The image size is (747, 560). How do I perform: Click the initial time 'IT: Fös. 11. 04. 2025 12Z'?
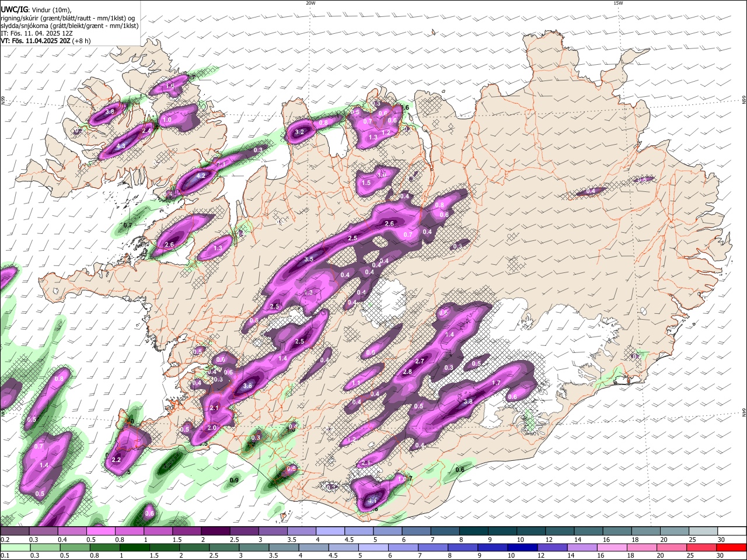[36, 33]
